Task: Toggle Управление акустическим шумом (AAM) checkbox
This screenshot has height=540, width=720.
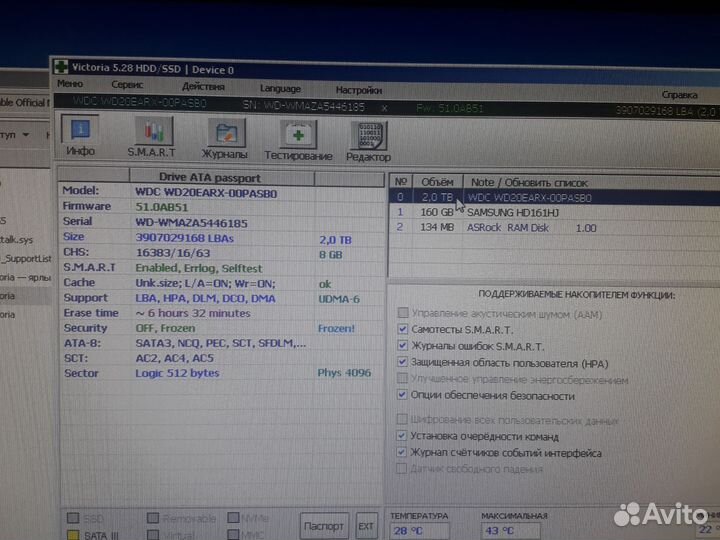Action: (403, 313)
